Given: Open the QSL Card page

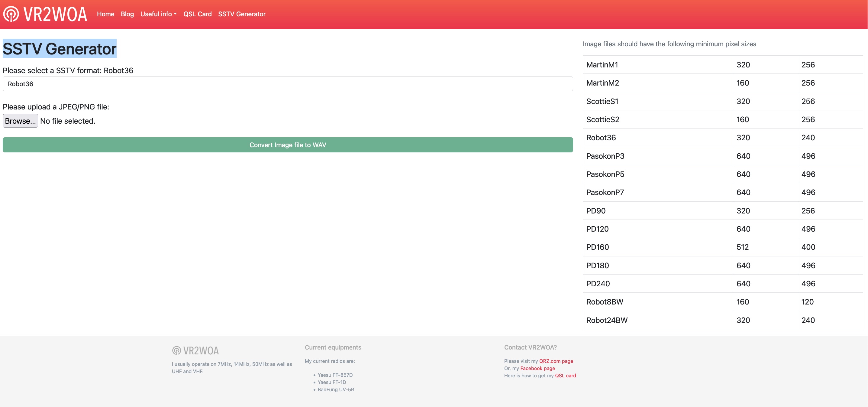Looking at the screenshot, I should point(198,14).
